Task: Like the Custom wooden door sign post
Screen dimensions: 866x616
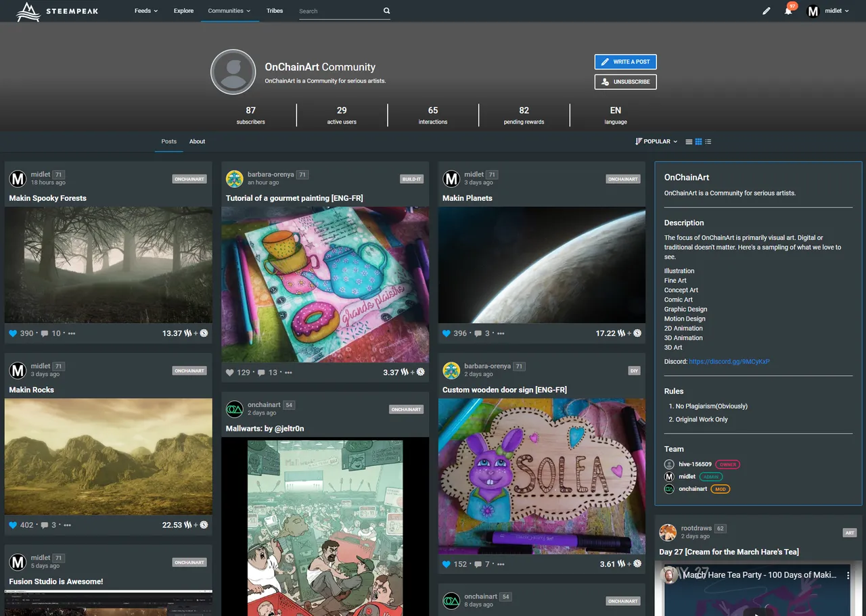Action: pos(447,564)
